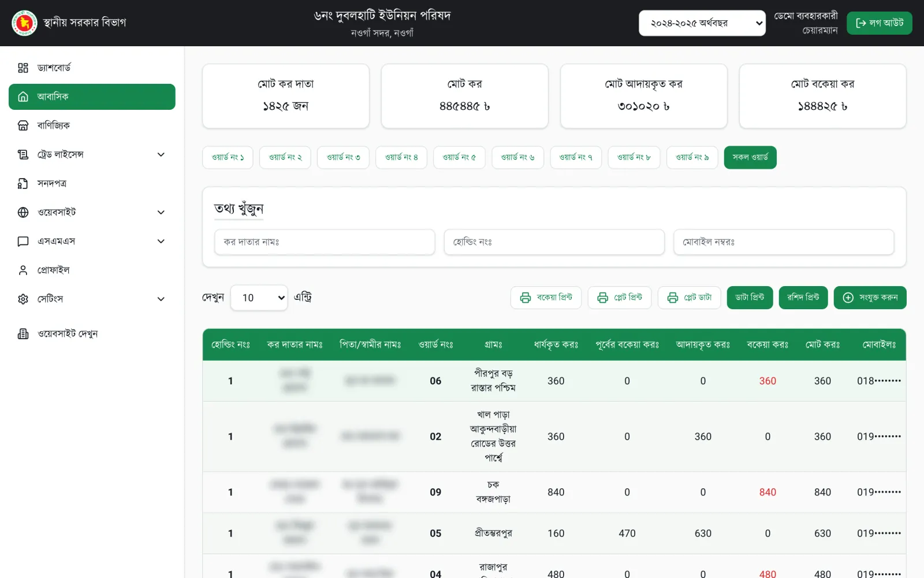
Task: Click plus circle icon on সংযুক্ত করুন
Action: 848,298
